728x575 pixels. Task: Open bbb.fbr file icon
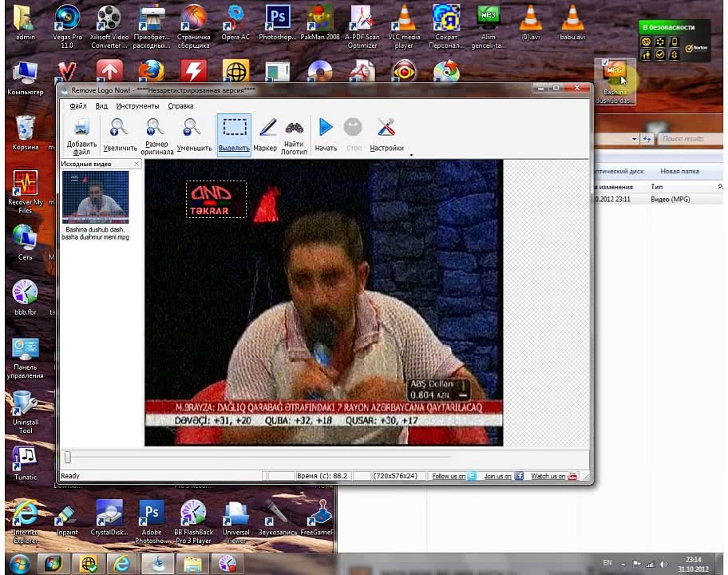(x=25, y=298)
